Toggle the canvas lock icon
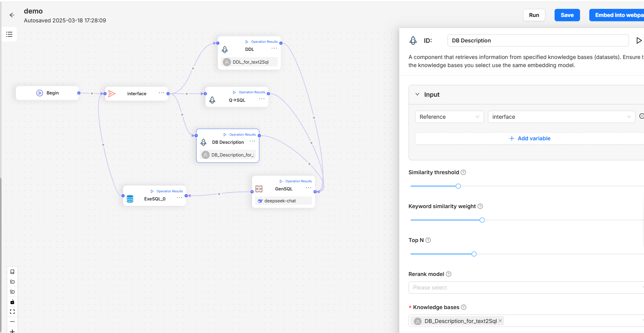Image resolution: width=644 pixels, height=333 pixels. pyautogui.click(x=12, y=302)
